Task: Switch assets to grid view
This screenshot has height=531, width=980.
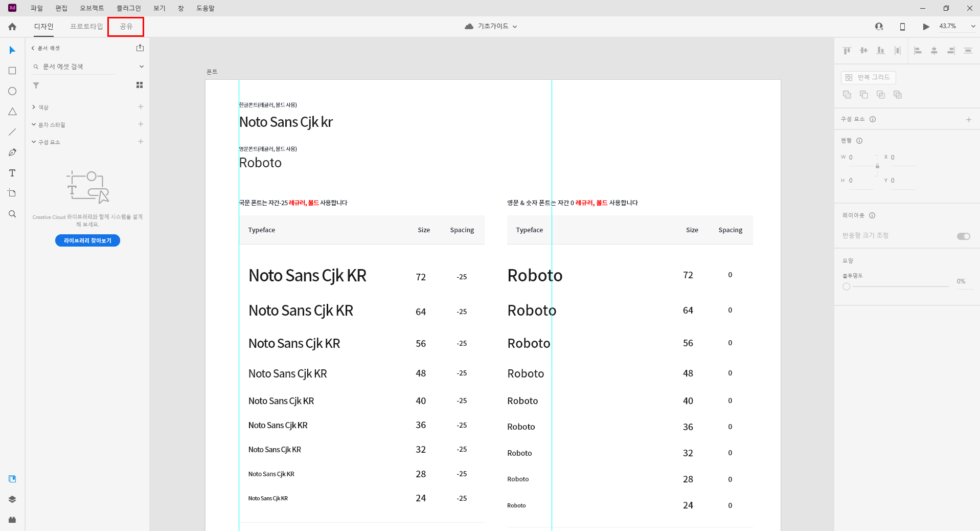Action: (140, 85)
